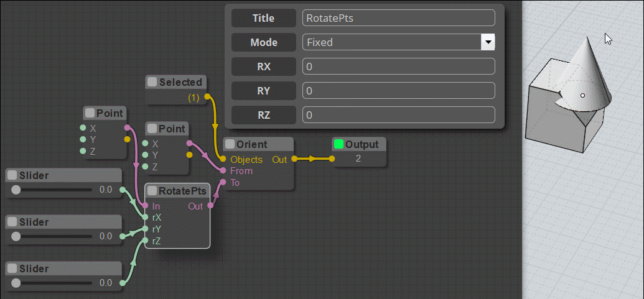Click the "RotatePts" node title
644x299 pixels.
click(x=182, y=191)
